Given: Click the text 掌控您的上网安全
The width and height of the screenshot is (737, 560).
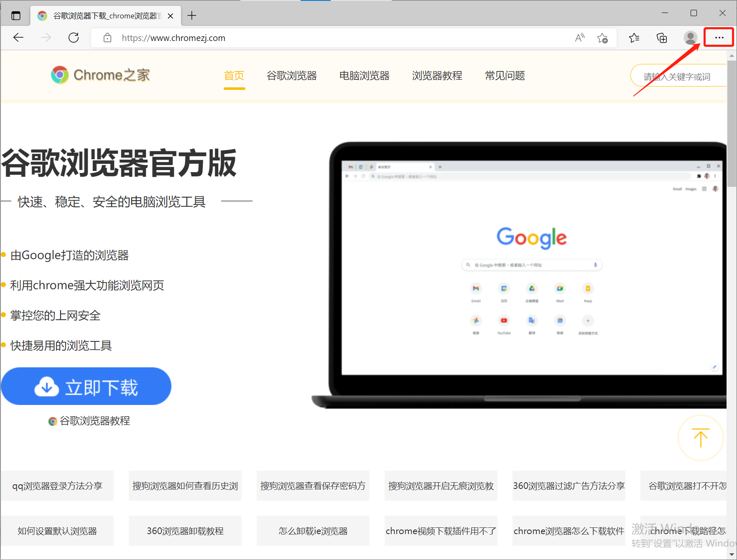Looking at the screenshot, I should click(x=55, y=315).
